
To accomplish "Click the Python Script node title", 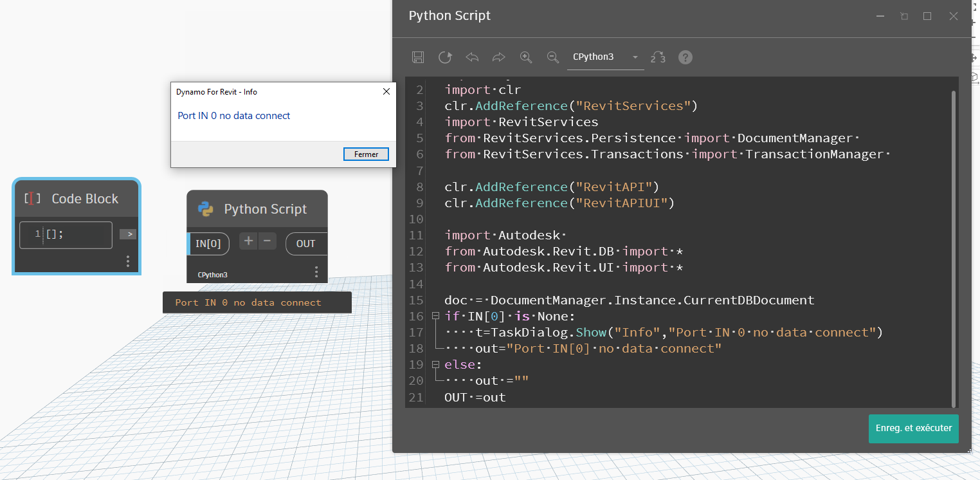I will pyautogui.click(x=266, y=209).
